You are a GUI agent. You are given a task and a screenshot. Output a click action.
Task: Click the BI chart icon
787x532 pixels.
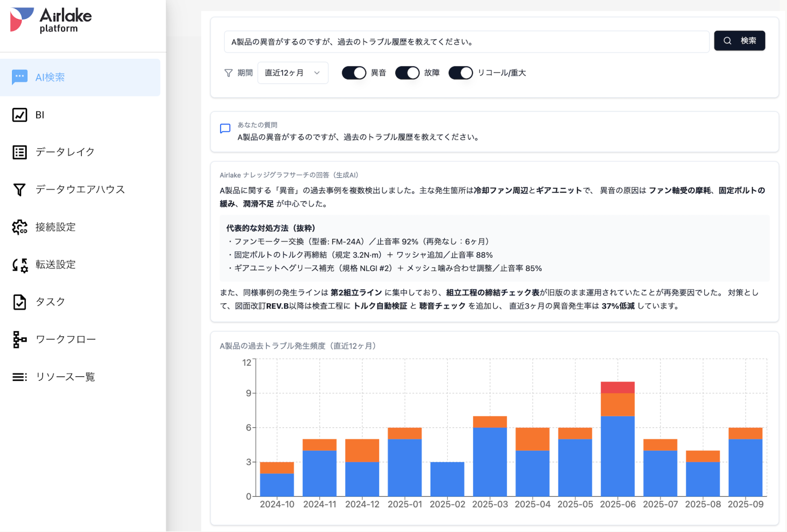click(x=19, y=115)
